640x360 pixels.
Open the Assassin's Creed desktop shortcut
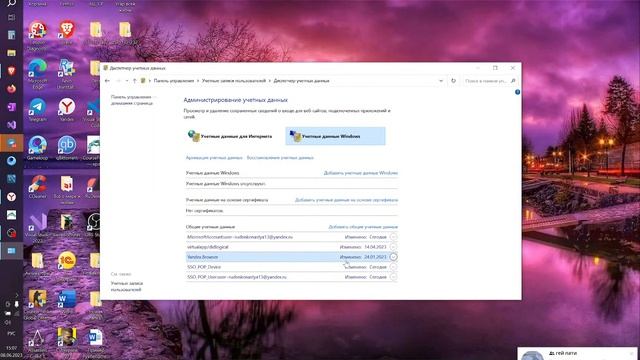[37, 343]
